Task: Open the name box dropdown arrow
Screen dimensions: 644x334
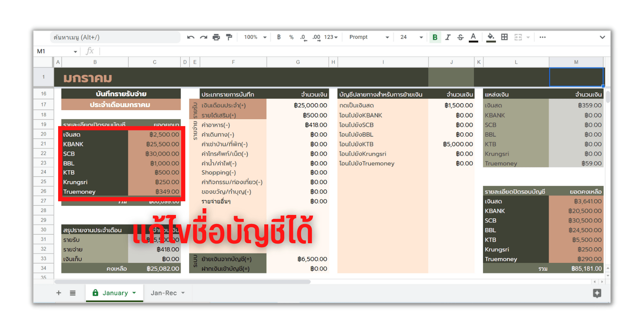Action: tap(75, 51)
